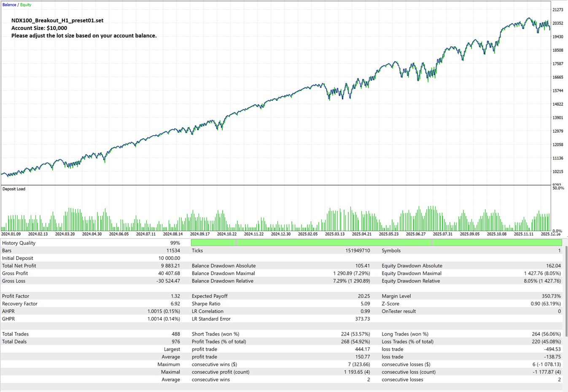This screenshot has width=568, height=392.
Task: Click the "Sharpe Ratio" row label
Action: [x=206, y=303]
